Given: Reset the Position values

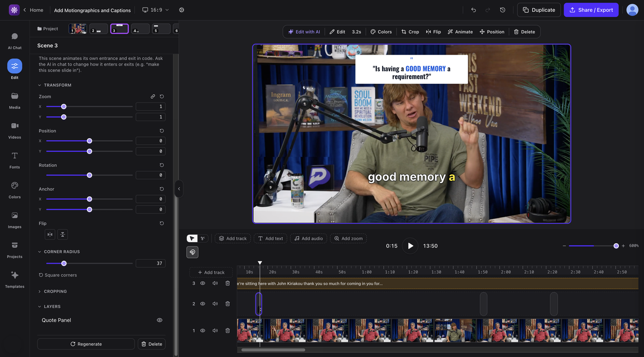Looking at the screenshot, I should (162, 131).
